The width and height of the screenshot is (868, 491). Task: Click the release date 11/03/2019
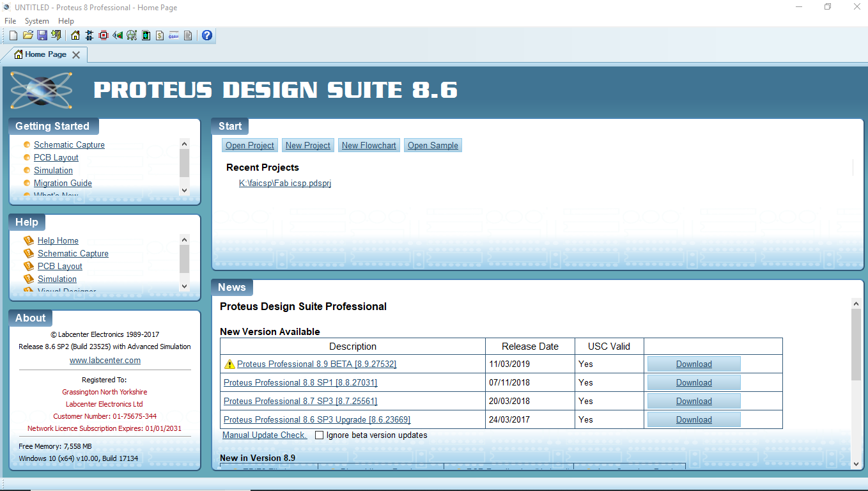click(x=509, y=364)
